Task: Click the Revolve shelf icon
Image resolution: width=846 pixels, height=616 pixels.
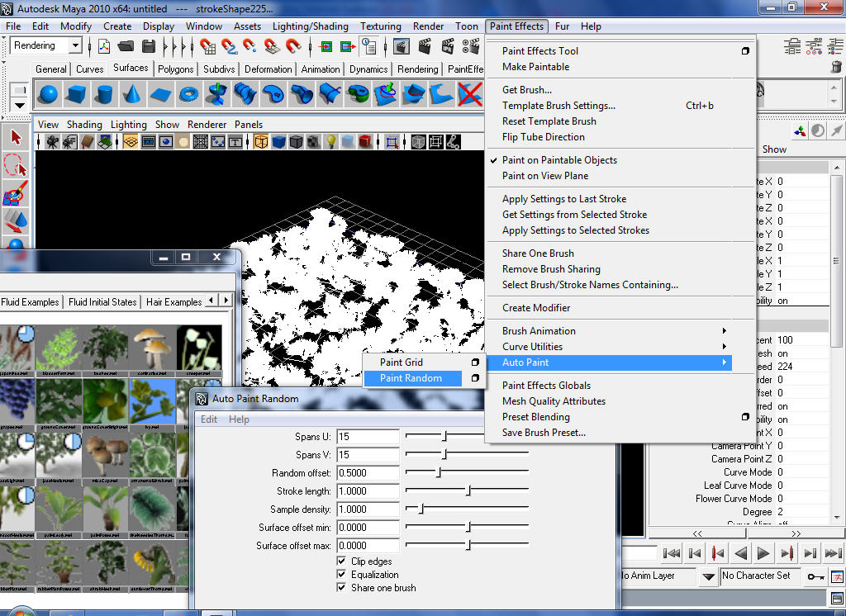Action: click(x=217, y=94)
